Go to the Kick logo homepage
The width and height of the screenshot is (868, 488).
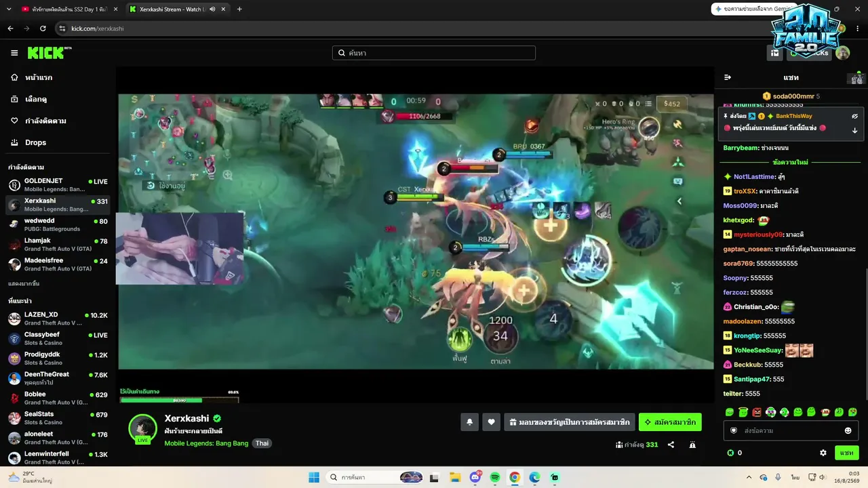(x=50, y=53)
